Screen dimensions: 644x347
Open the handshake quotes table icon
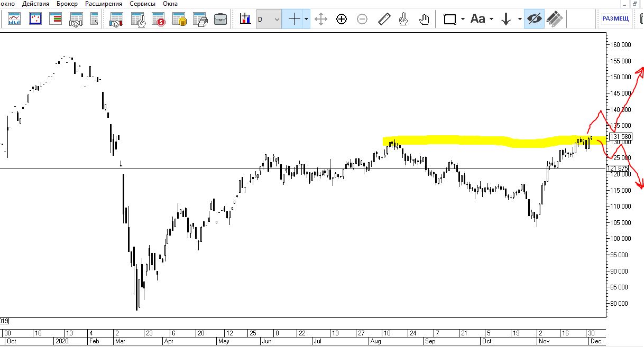76,20
